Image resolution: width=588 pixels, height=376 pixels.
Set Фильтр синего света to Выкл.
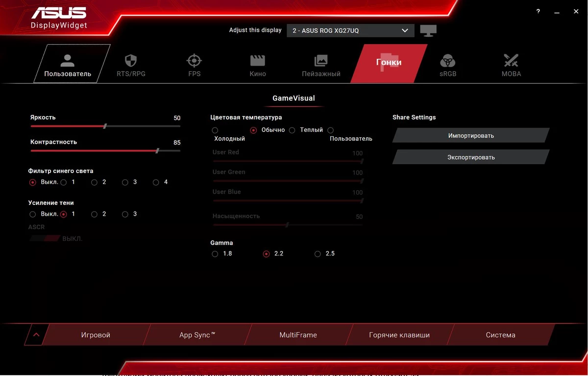click(33, 182)
